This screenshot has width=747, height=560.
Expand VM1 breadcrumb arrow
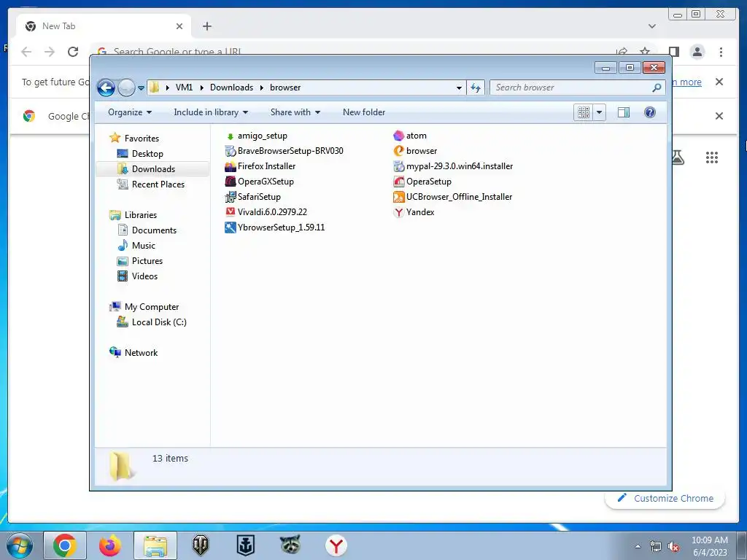[x=201, y=87]
